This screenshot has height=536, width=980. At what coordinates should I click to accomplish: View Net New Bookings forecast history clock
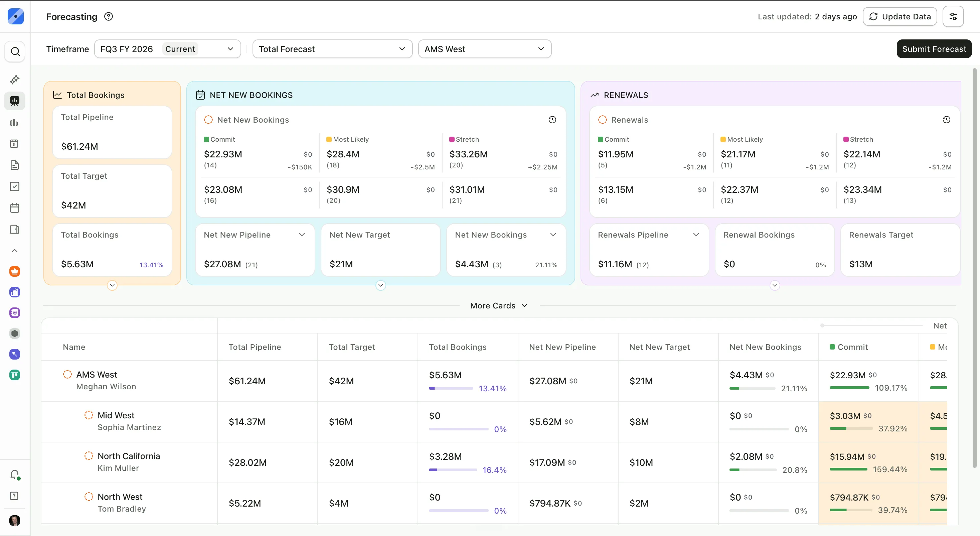552,120
